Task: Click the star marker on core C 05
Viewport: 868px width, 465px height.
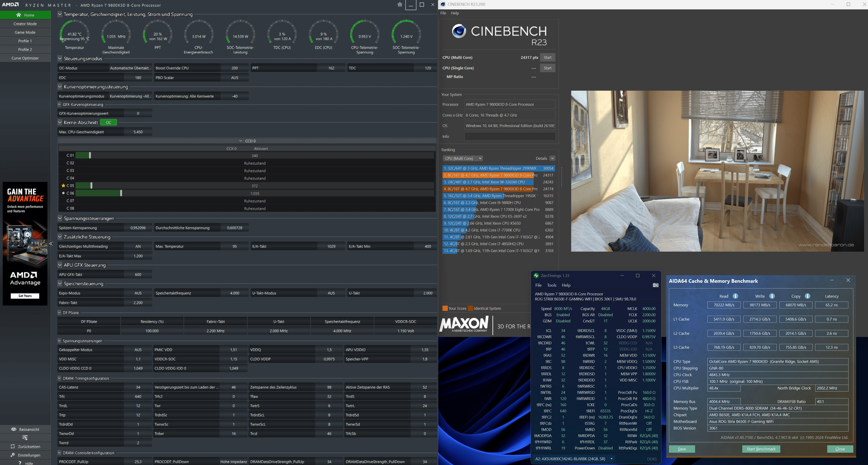Action: 63,186
